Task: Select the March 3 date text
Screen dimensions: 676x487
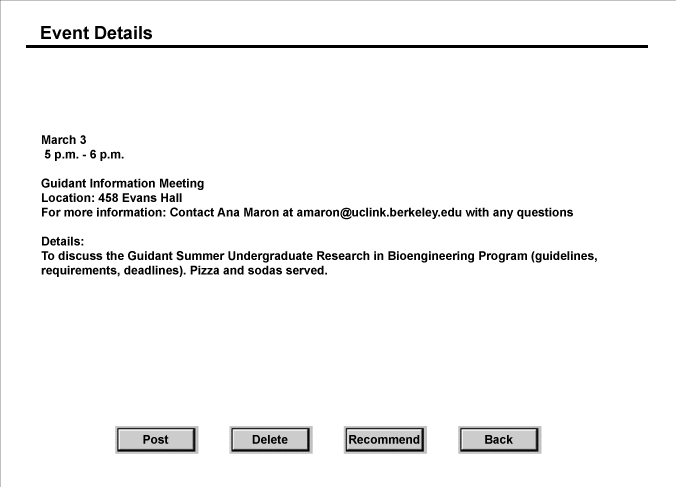Action: 64,140
